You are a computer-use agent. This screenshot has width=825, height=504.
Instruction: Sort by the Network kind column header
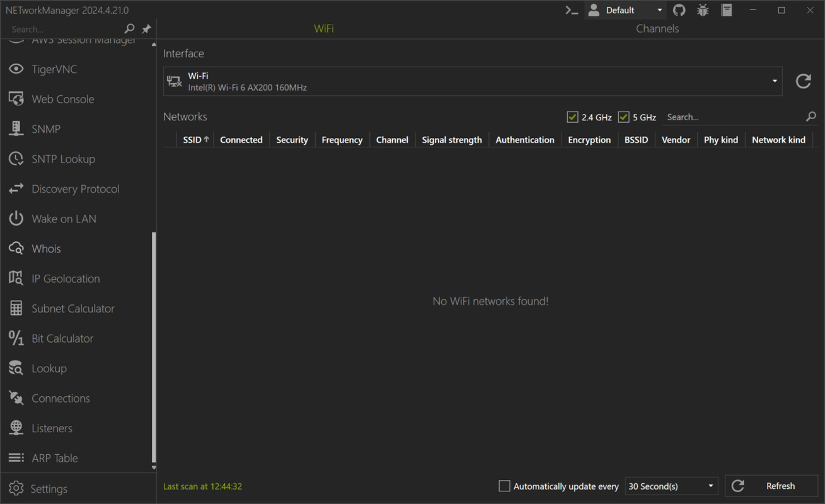[x=779, y=140]
